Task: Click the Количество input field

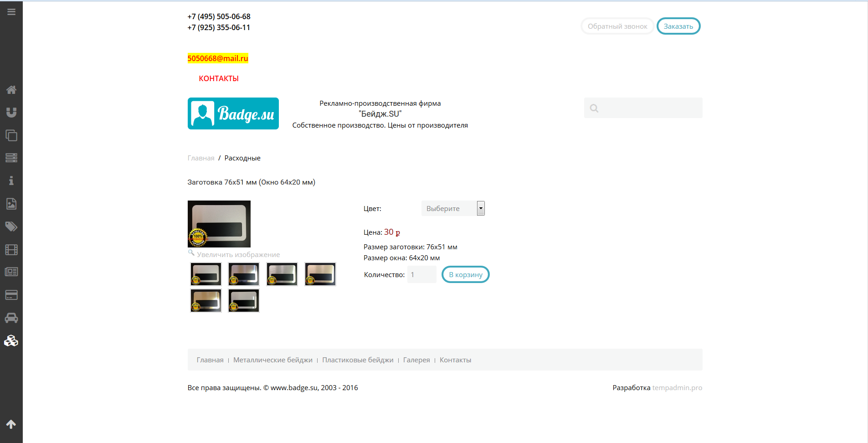Action: pyautogui.click(x=421, y=274)
